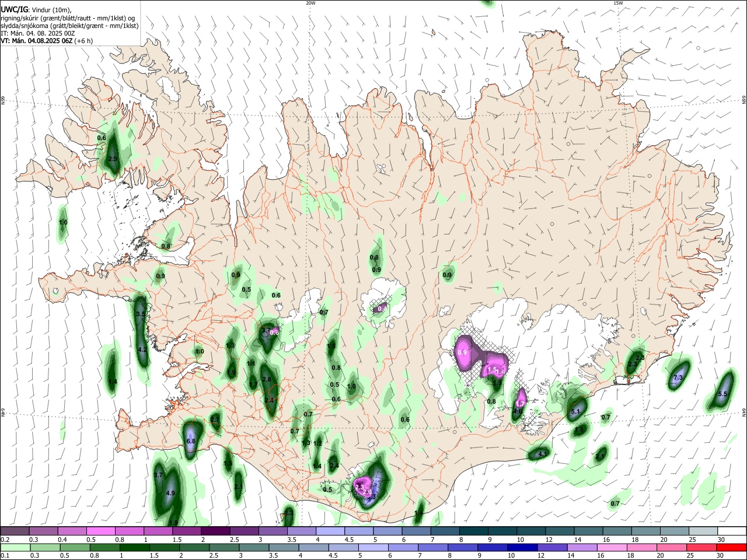The image size is (747, 560).
Task: Click the '4.9' precipitation value
Action: (171, 493)
